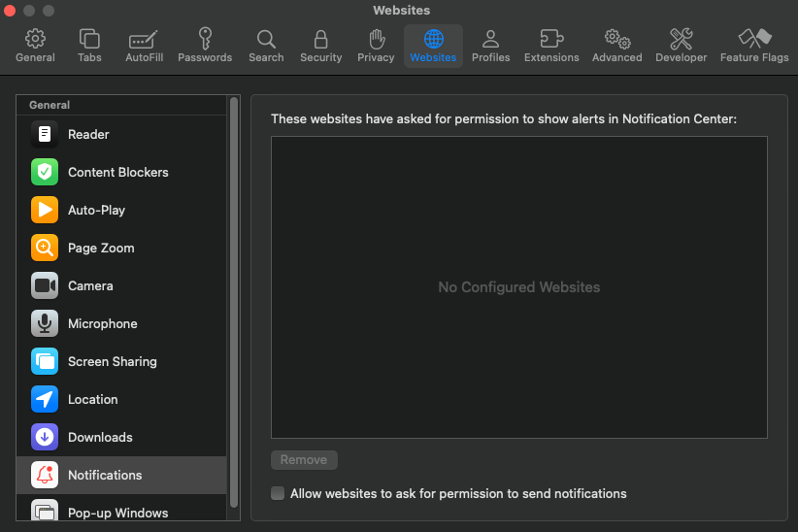Screen dimensions: 798x532
Task: Open the Developer tab
Action: [681, 45]
